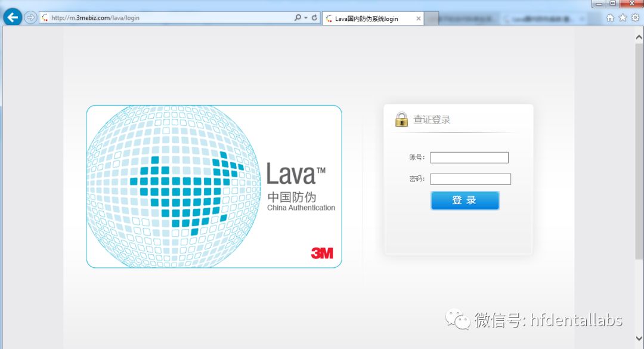The image size is (644, 349).
Task: Close the Lava login tab
Action: 418,18
